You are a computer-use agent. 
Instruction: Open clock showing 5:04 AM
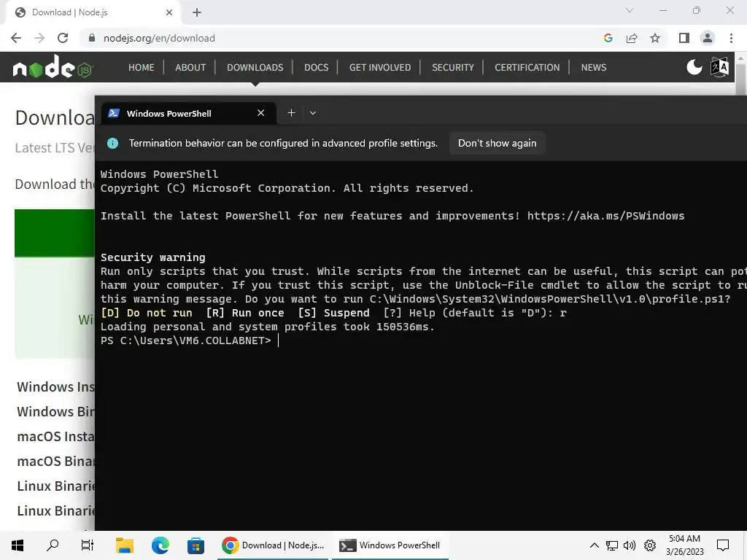pos(684,545)
